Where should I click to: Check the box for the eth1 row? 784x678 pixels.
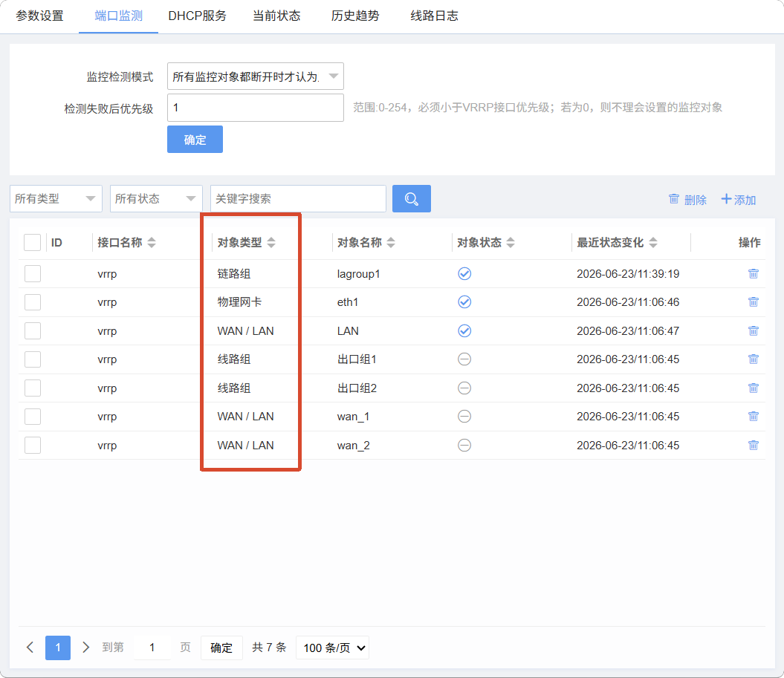[x=33, y=301]
